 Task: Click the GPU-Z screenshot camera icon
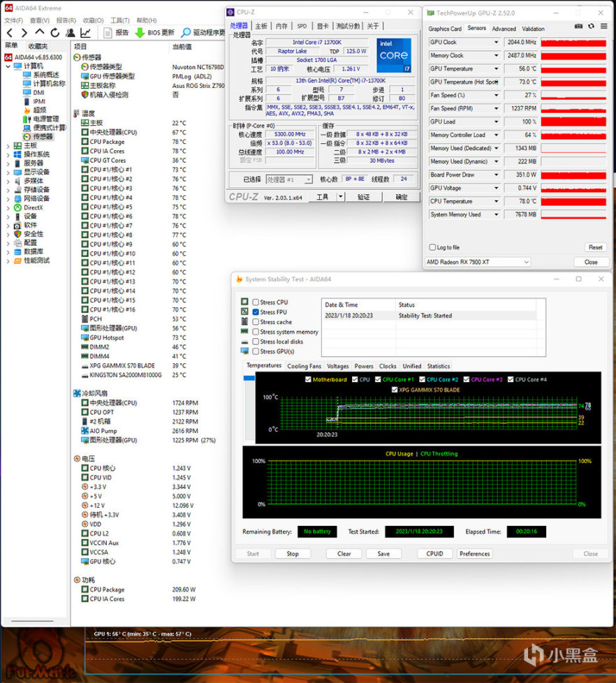(578, 26)
